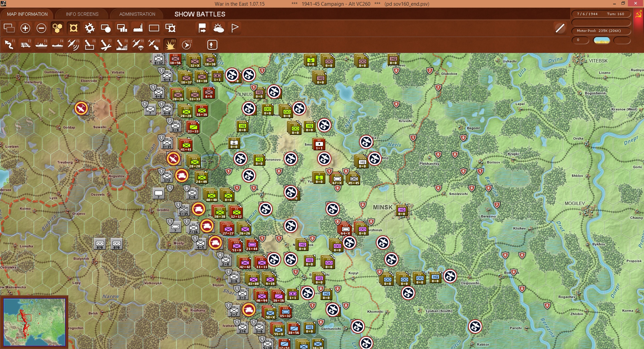Click the Soviet flag side emblem

(x=638, y=15)
